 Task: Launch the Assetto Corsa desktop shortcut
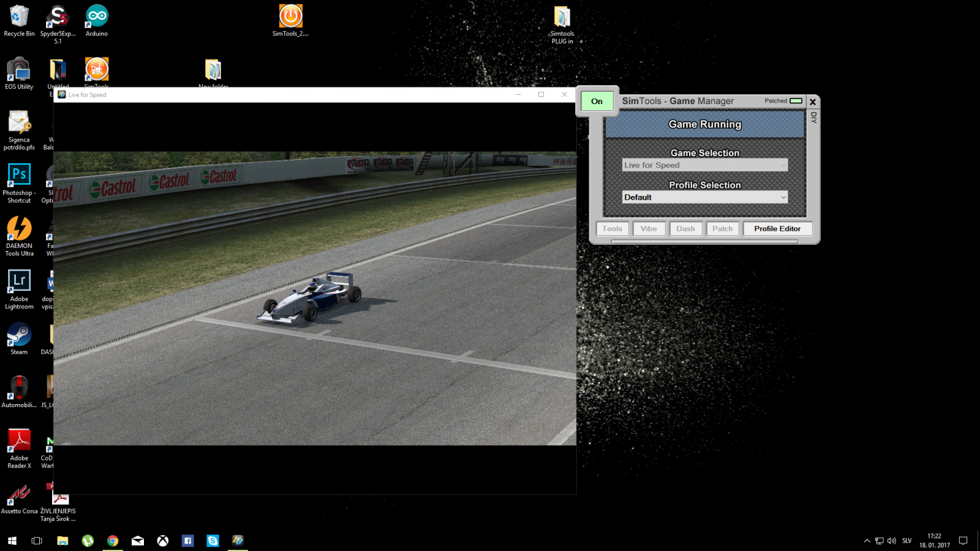click(x=19, y=498)
